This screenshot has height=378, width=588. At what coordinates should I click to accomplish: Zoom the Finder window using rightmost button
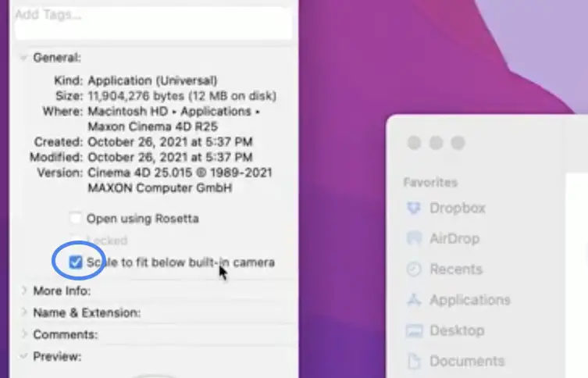point(458,143)
